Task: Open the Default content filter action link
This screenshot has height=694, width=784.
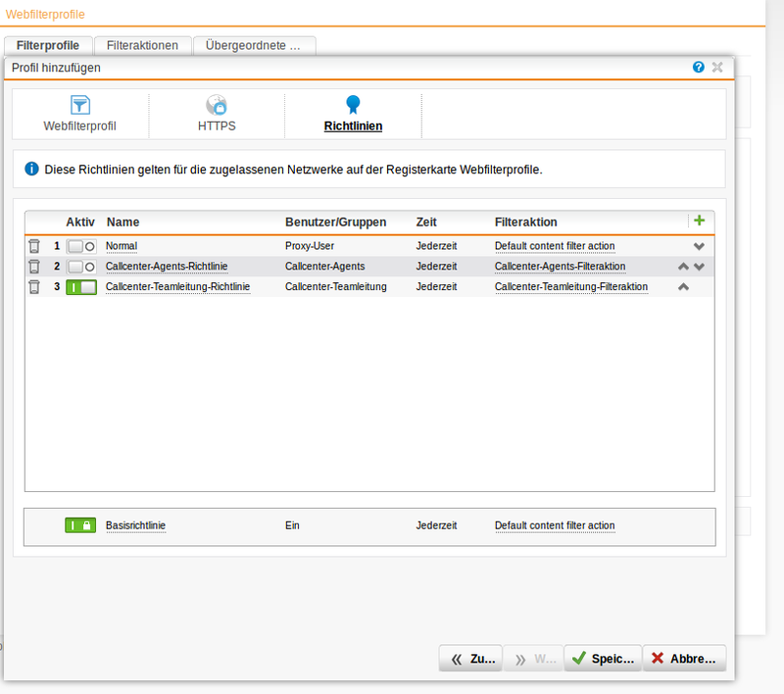Action: pos(555,246)
